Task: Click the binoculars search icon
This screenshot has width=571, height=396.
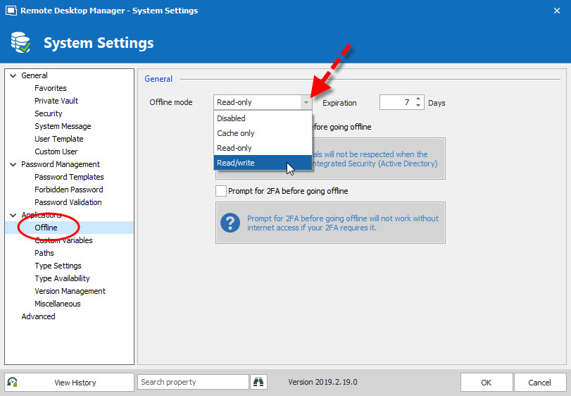Action: tap(258, 382)
